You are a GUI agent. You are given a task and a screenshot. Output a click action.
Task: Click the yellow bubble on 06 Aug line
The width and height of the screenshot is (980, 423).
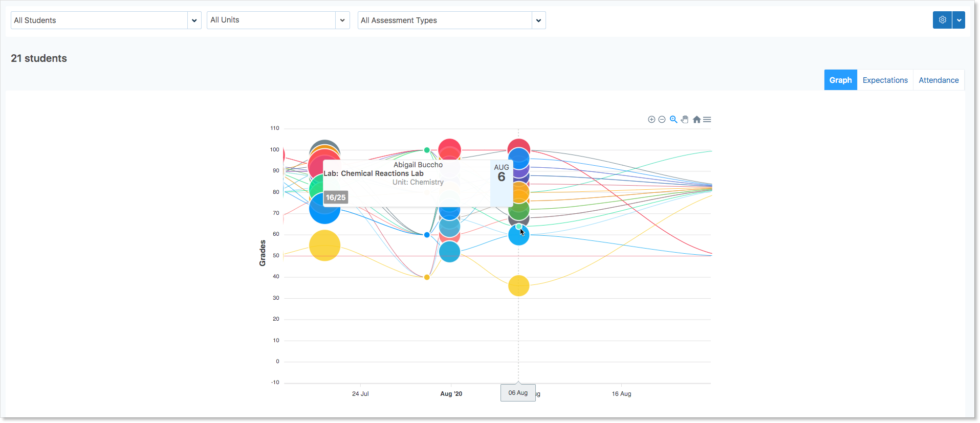pos(518,286)
